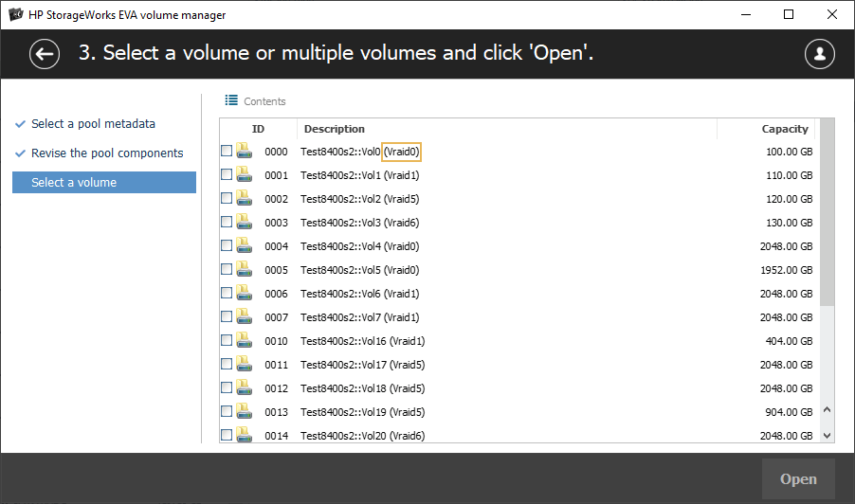Check the box for volume 0001
855x504 pixels.
pyautogui.click(x=227, y=174)
